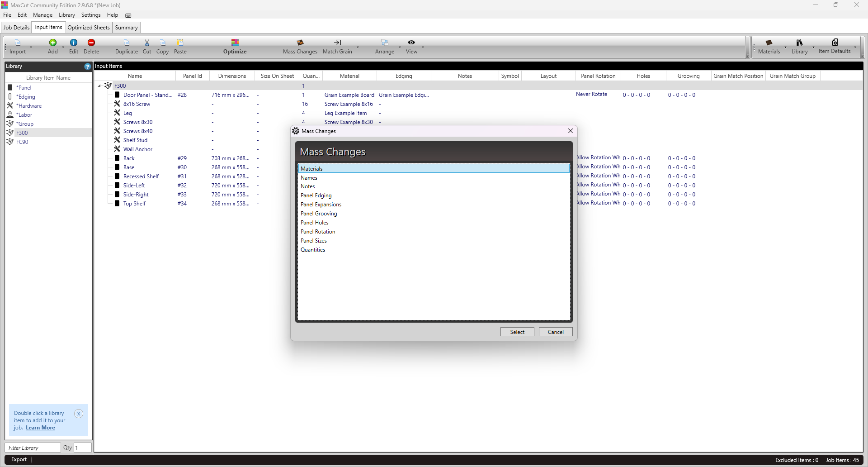
Task: Open Mass Changes from the toolbar
Action: (300, 47)
